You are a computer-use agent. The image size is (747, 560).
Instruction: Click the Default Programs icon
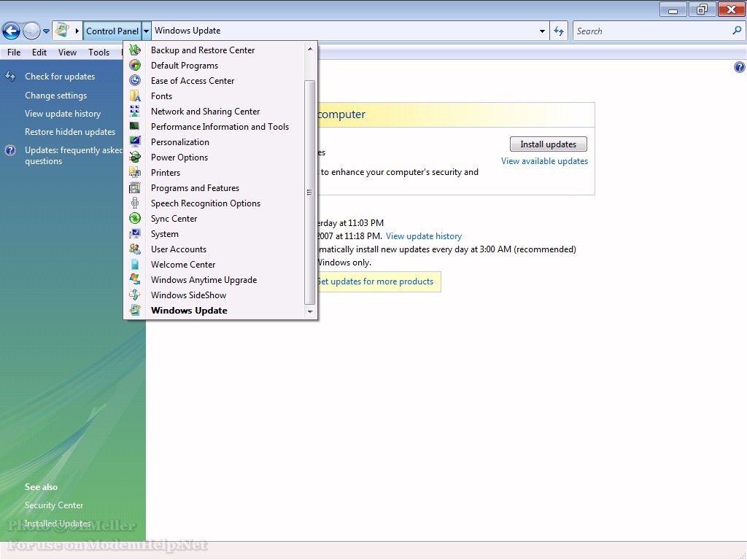135,65
